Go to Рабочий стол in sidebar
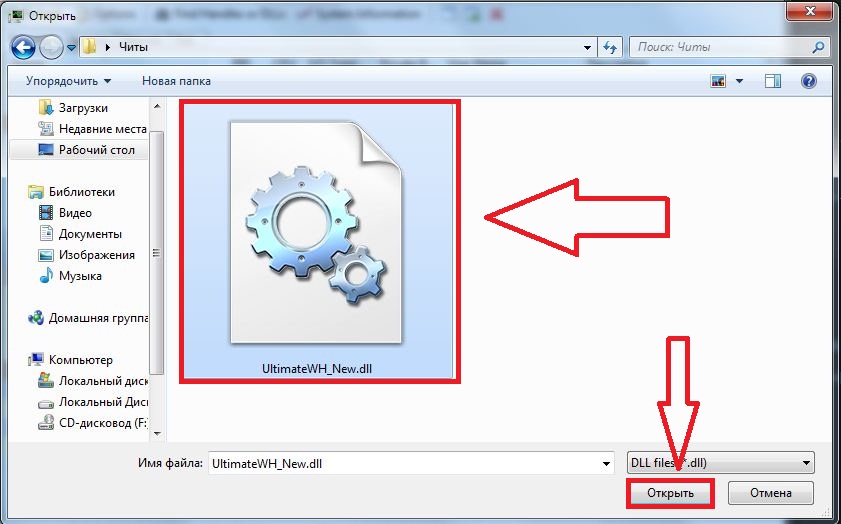Image resolution: width=841 pixels, height=524 pixels. [96, 149]
